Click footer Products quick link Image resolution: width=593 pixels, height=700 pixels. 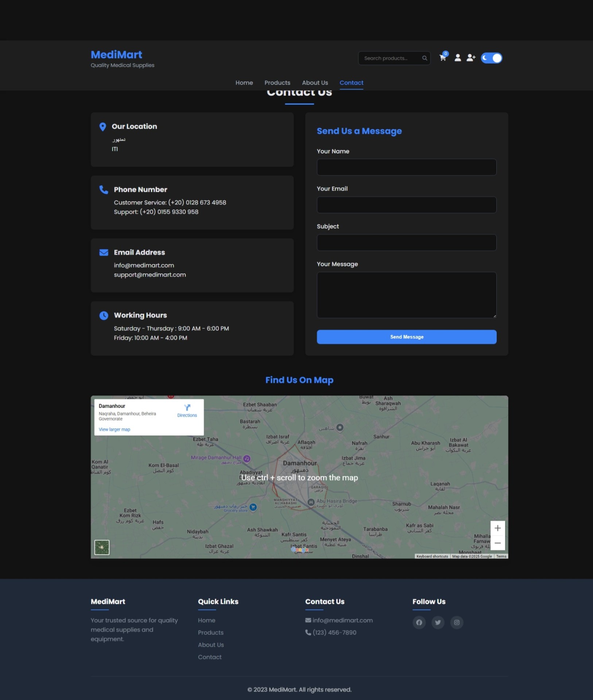pos(210,633)
